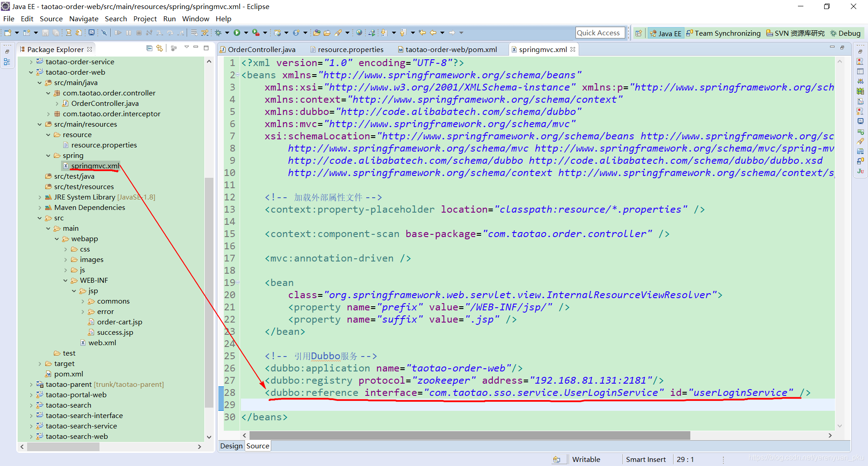Close the springmvc.xml editor tab
The height and width of the screenshot is (466, 868).
(573, 49)
